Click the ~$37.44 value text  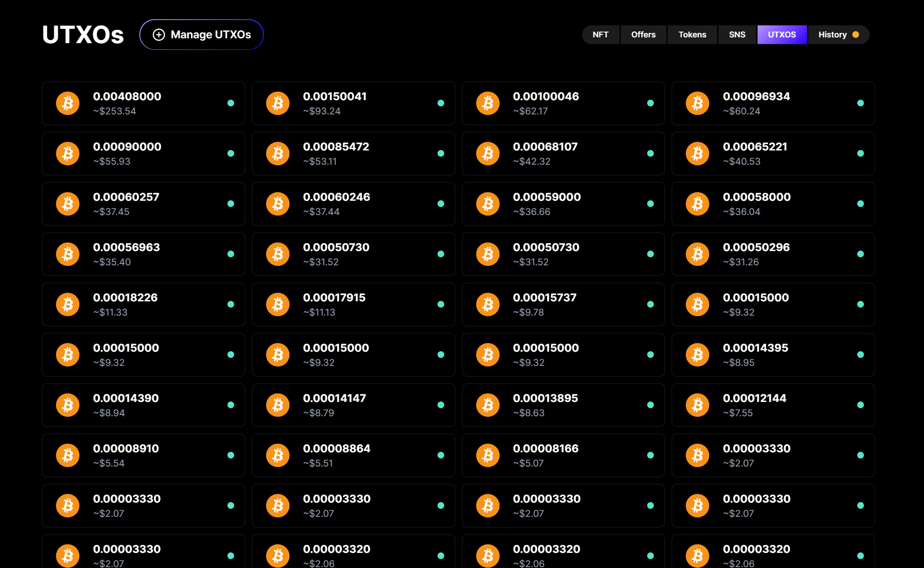point(321,212)
